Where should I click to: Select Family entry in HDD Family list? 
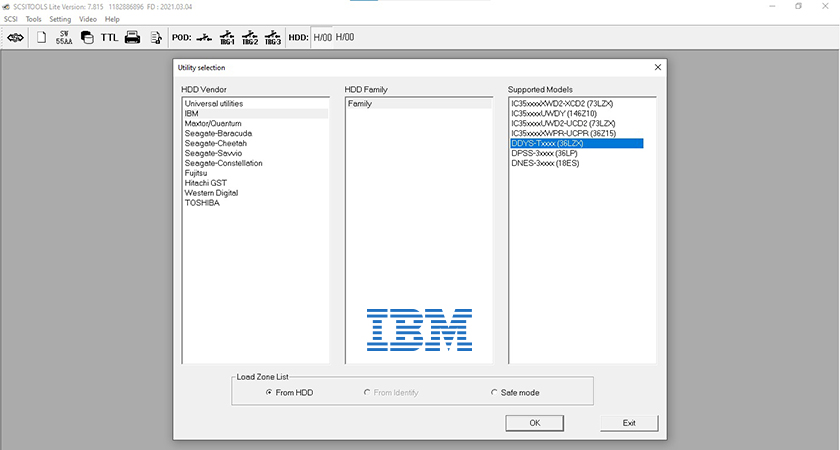418,103
